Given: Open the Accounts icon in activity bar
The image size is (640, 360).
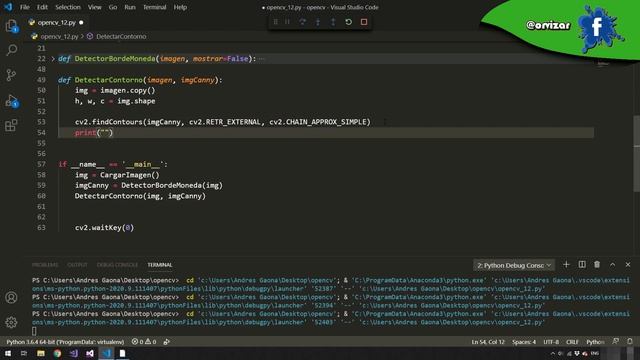Looking at the screenshot, I should pyautogui.click(x=11, y=297).
